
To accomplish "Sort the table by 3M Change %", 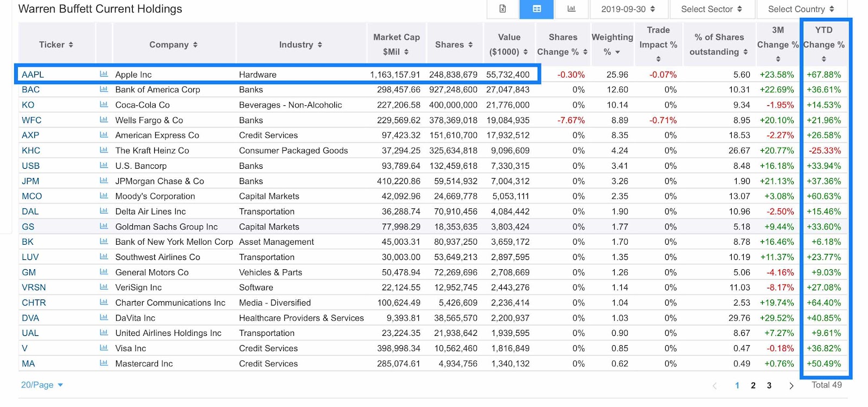I will (778, 44).
